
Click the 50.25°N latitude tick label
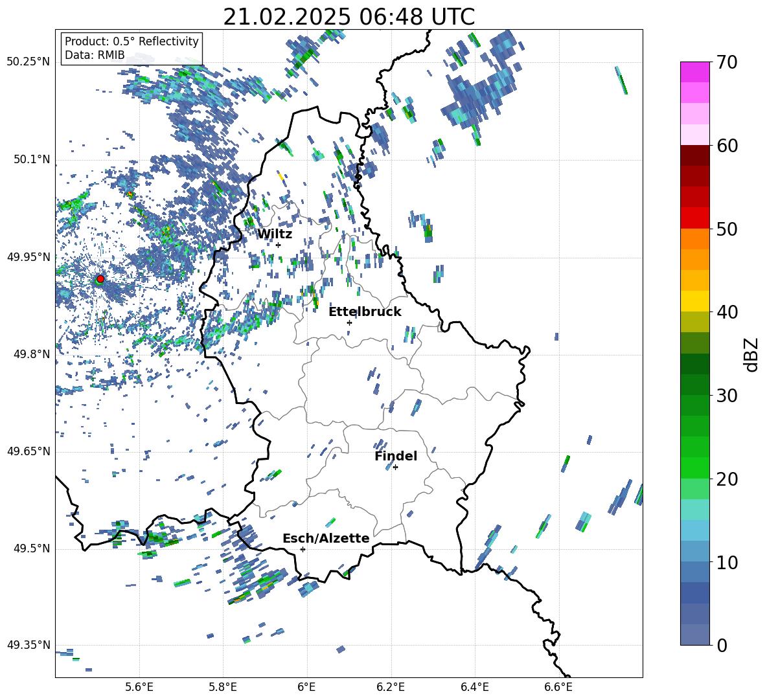click(29, 62)
